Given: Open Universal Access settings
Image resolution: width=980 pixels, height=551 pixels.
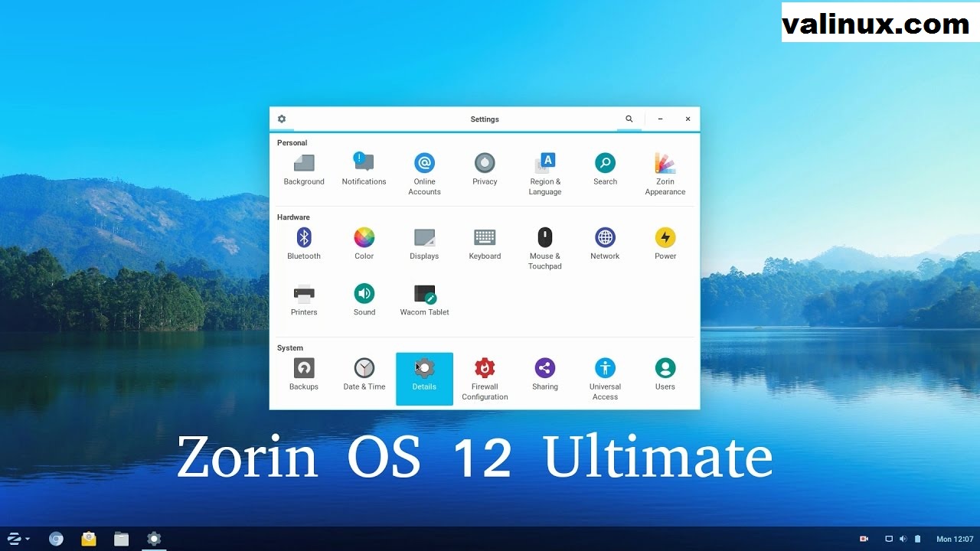Looking at the screenshot, I should tap(605, 380).
